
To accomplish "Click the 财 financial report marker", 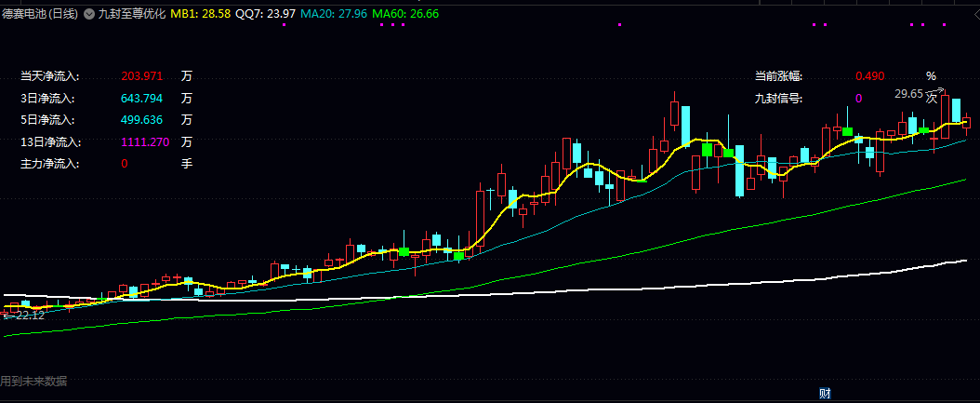I will [825, 394].
